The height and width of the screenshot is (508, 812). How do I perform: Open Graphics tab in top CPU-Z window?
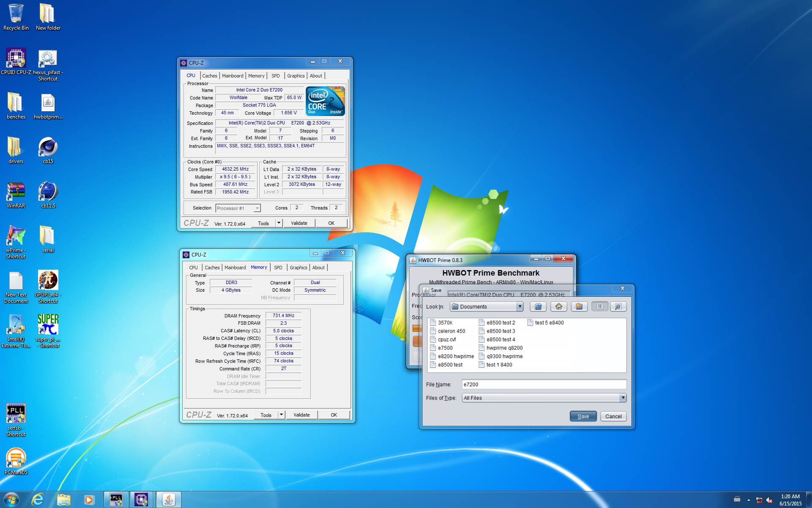click(296, 76)
